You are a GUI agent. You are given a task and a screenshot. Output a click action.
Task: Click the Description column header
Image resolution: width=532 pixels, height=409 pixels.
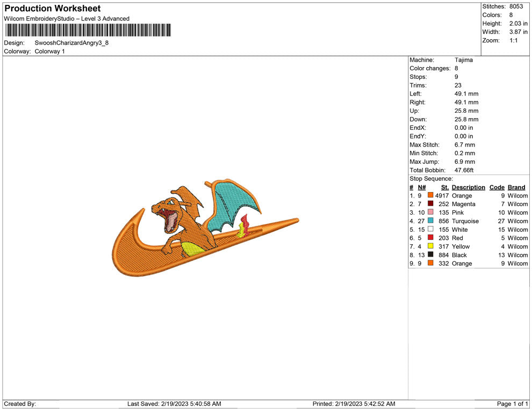click(x=468, y=187)
